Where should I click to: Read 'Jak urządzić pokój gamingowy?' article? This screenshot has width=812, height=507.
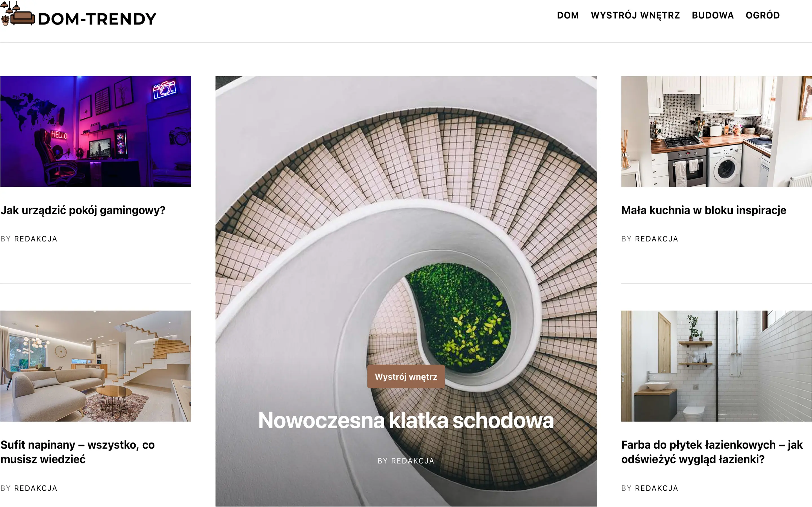tap(83, 211)
